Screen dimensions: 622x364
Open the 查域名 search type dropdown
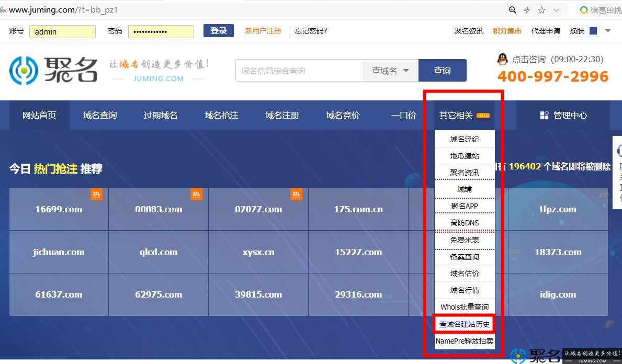[x=390, y=71]
